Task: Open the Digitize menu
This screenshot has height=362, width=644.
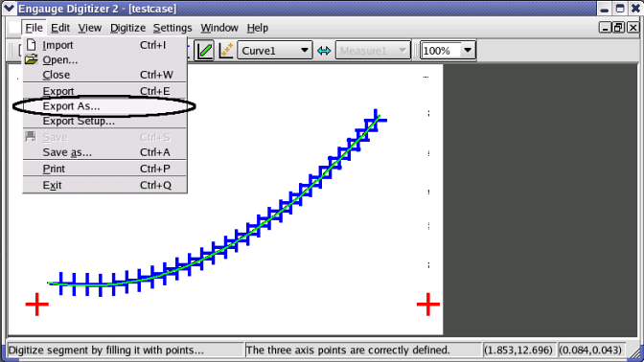Action: (127, 28)
